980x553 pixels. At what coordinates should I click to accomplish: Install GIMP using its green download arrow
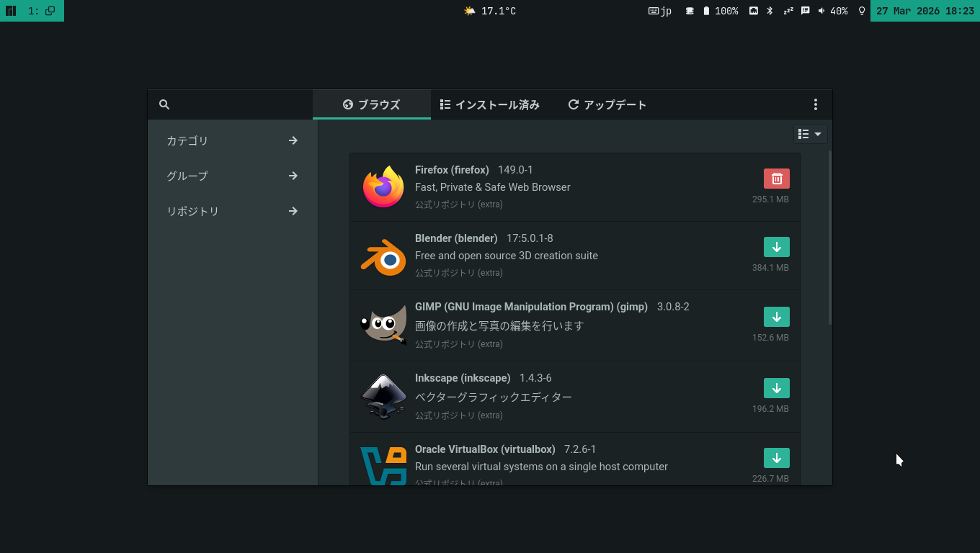coord(777,317)
